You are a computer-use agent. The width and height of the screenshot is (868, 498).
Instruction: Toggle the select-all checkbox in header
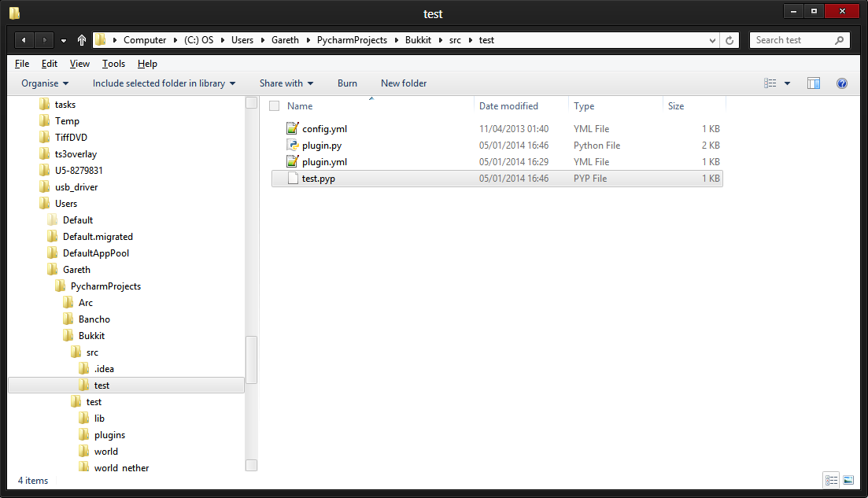274,105
